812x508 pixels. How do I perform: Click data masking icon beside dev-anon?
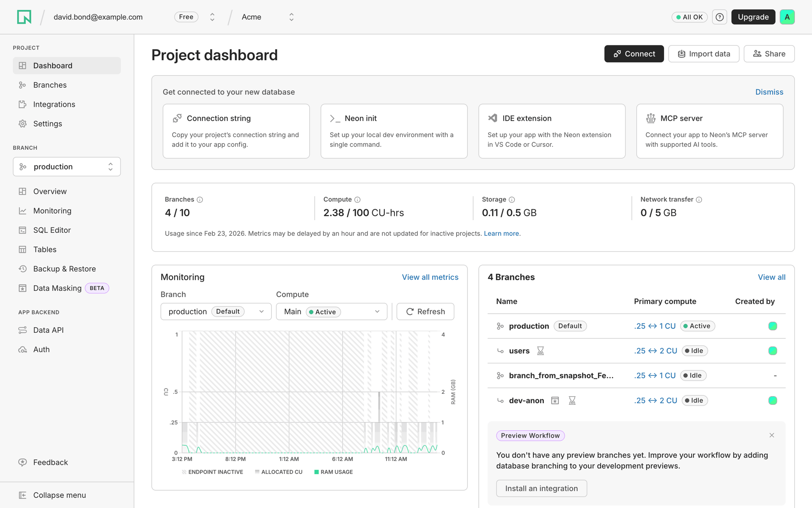point(555,400)
